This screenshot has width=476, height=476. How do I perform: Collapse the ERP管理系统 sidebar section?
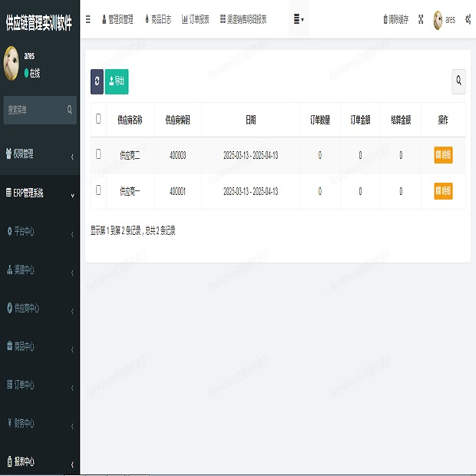40,193
